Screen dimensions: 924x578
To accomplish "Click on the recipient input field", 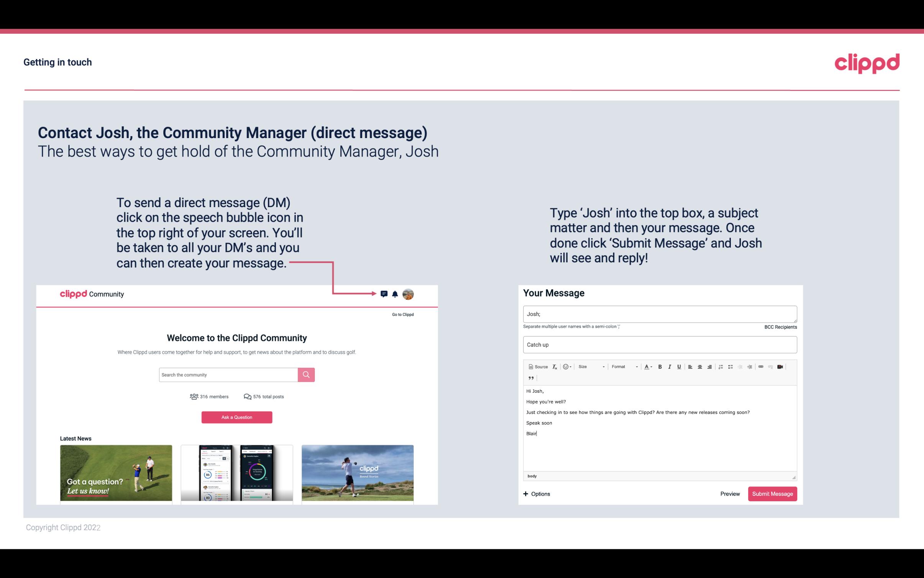I will click(659, 313).
